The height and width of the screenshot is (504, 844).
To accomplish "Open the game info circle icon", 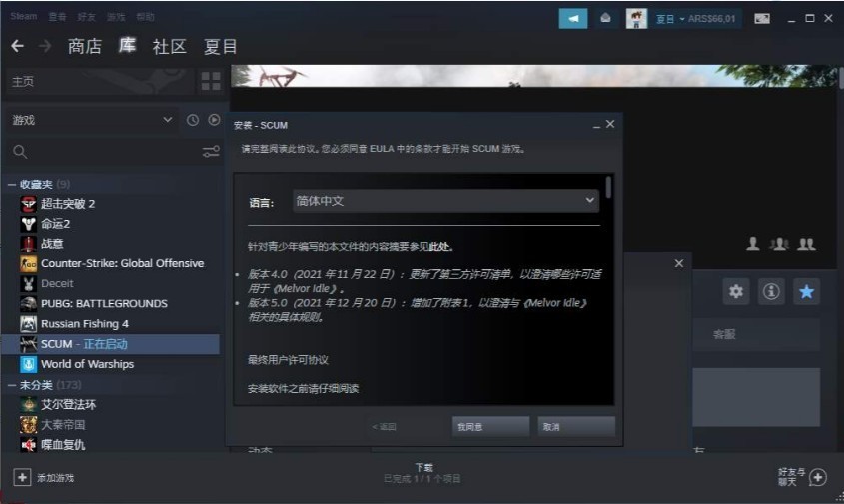I will click(770, 291).
